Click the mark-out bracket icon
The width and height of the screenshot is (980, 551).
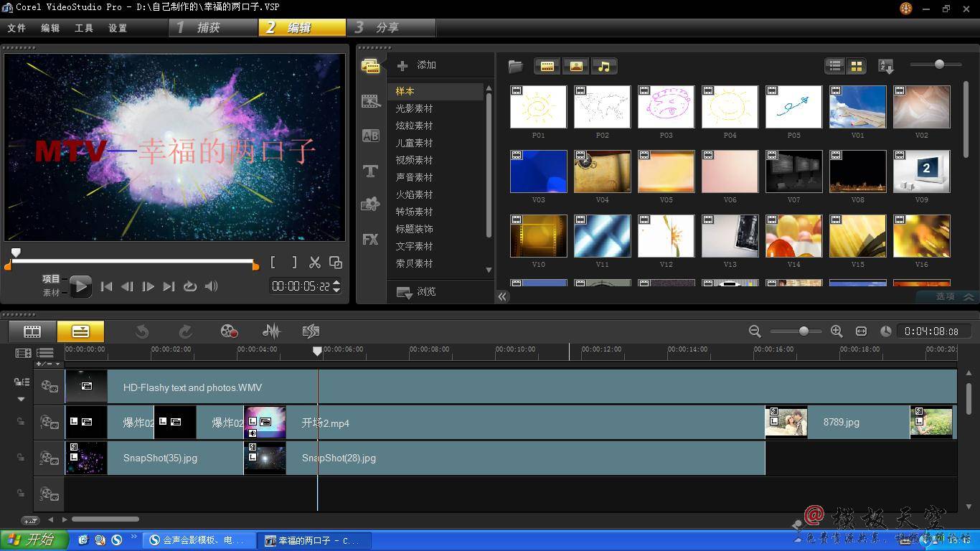(293, 263)
